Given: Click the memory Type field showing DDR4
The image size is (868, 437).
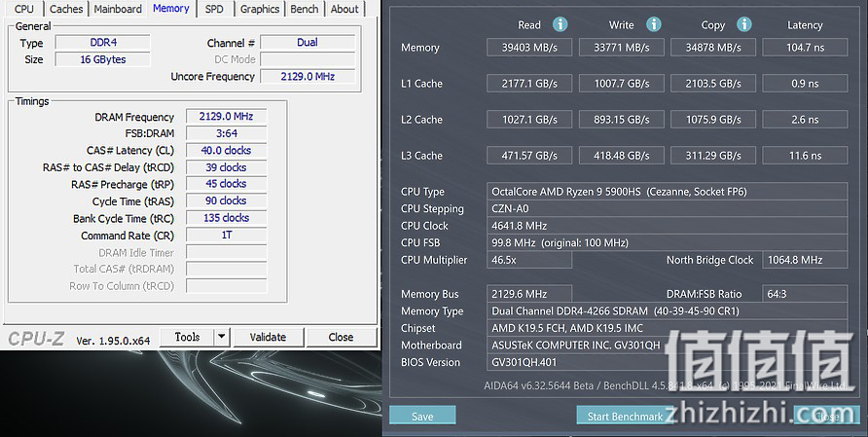Looking at the screenshot, I should pos(103,42).
